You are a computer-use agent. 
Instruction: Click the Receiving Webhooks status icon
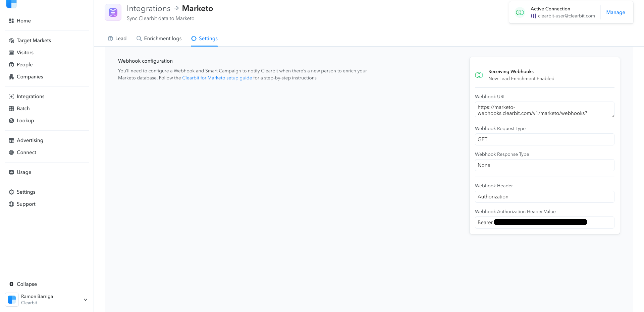point(479,75)
